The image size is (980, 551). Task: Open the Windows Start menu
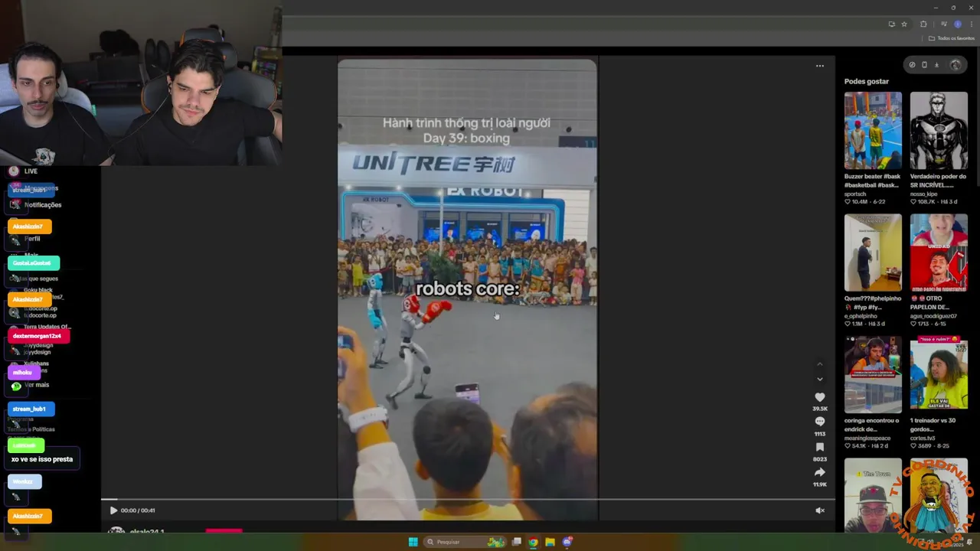tap(413, 542)
